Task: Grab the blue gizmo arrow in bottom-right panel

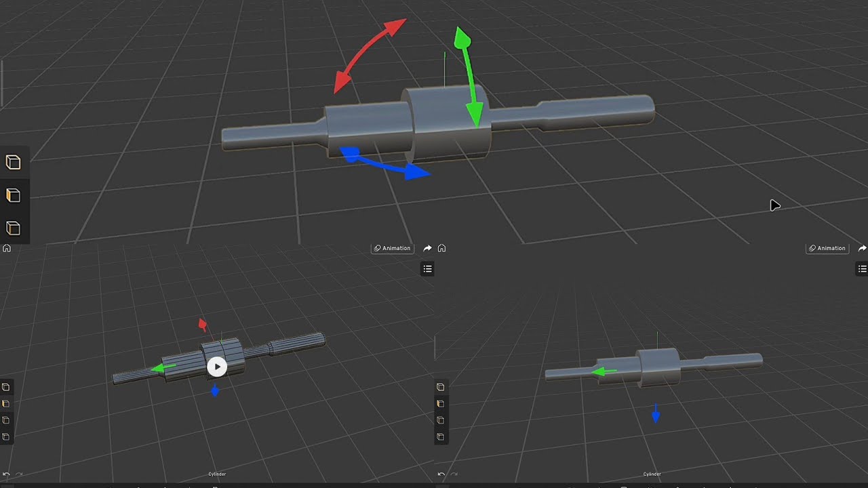Action: pos(656,413)
